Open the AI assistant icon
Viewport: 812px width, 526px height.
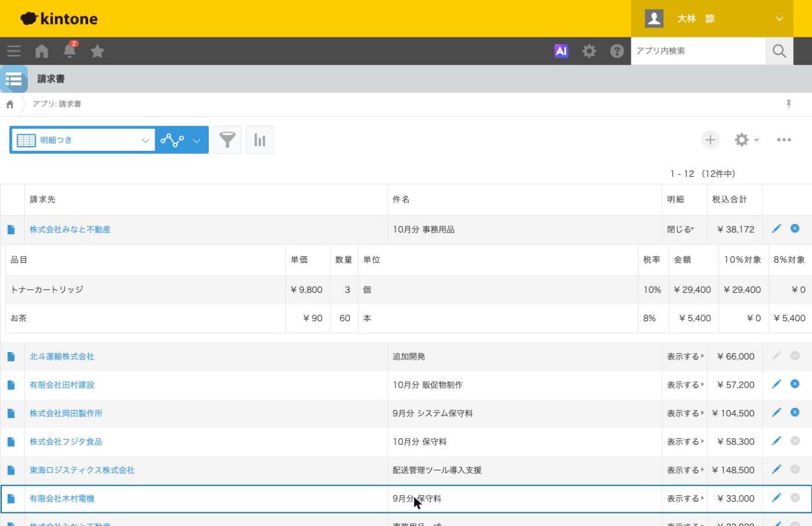coord(561,51)
